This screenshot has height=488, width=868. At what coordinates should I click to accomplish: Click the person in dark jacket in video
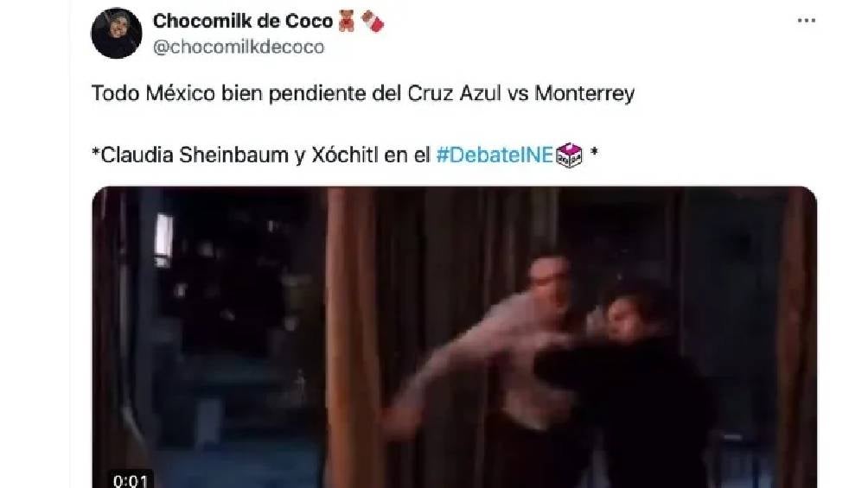(626, 387)
